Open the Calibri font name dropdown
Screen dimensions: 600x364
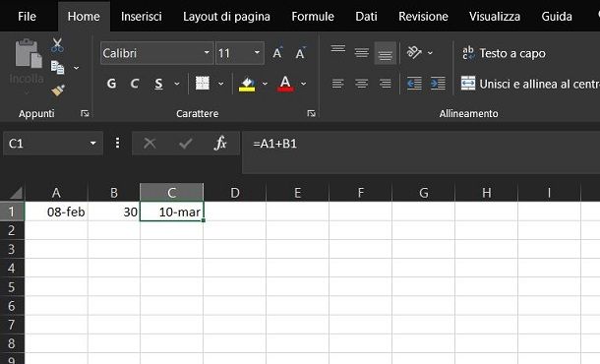click(207, 53)
